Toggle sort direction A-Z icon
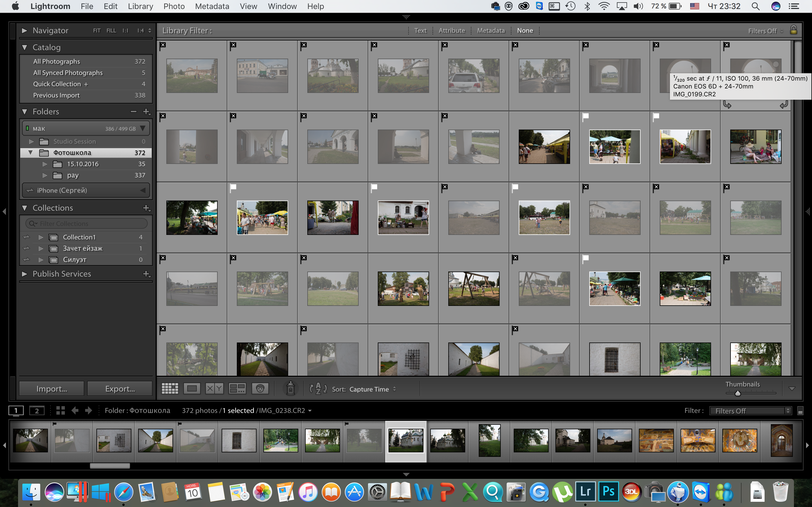Screen dimensions: 812x507 pyautogui.click(x=318, y=389)
